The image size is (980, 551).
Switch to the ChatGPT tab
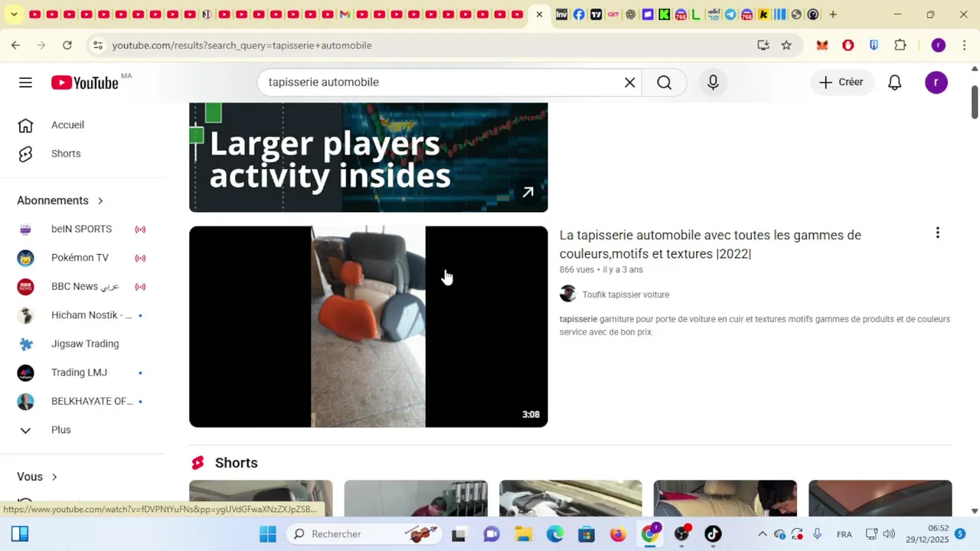(x=630, y=15)
